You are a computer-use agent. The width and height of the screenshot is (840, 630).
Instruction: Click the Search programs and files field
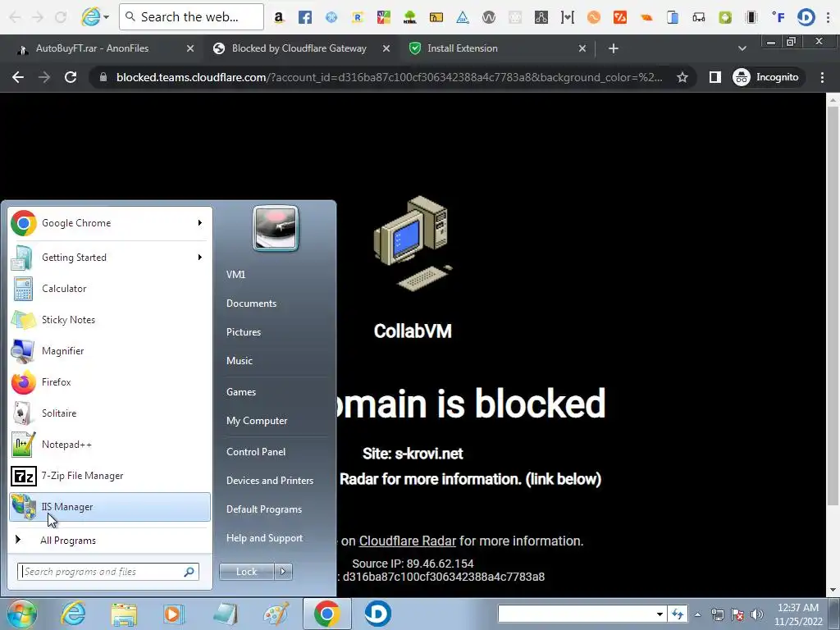[x=108, y=572]
